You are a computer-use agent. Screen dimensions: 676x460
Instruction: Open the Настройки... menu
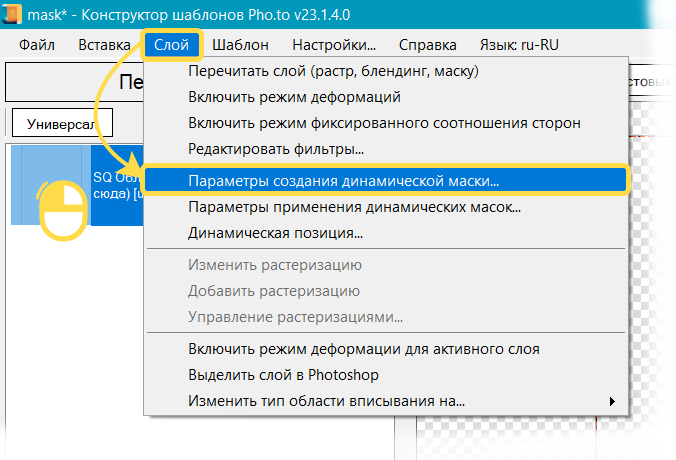coord(333,44)
